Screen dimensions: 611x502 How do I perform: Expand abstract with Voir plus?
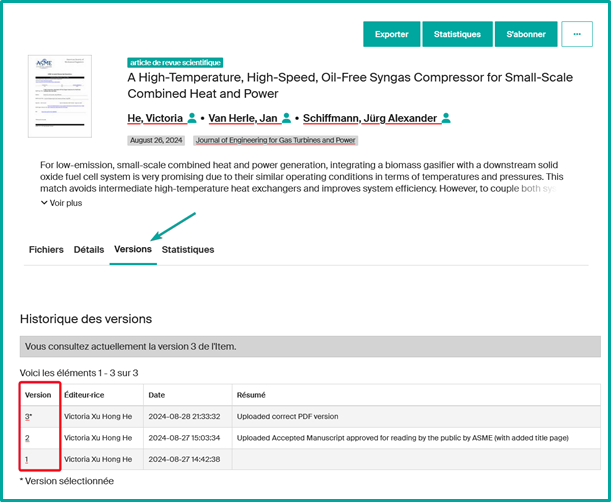pos(62,203)
